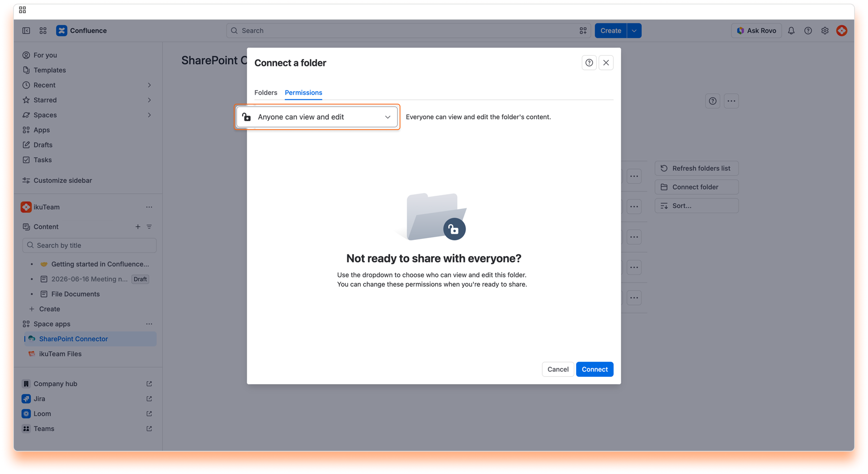The image size is (868, 474).
Task: Click the Cancel button
Action: (x=558, y=369)
